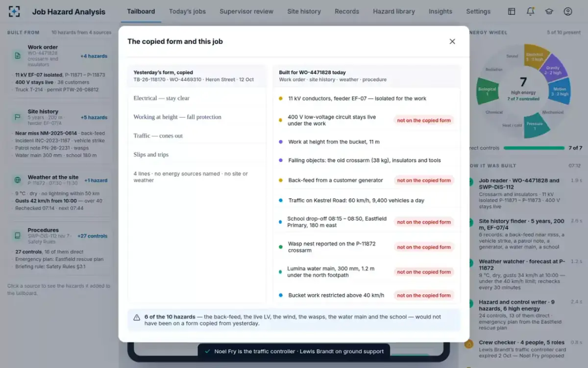Click the "Yesterday's form, copied" column header
This screenshot has width=588, height=368.
click(x=197, y=76)
